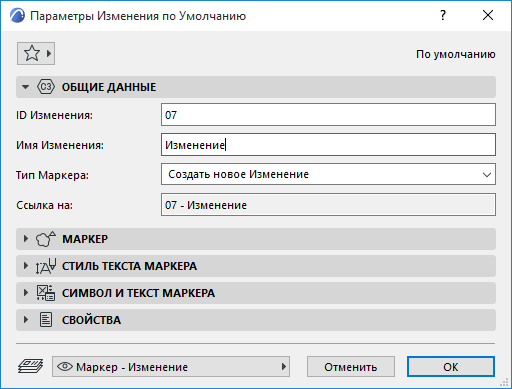
Task: Click the Тип Маркера label
Action: point(53,175)
